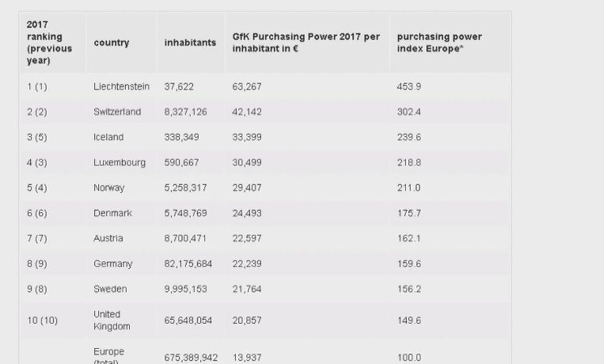Screen dimensions: 604x364
Task: Select Austria in the country column
Action: (108, 238)
